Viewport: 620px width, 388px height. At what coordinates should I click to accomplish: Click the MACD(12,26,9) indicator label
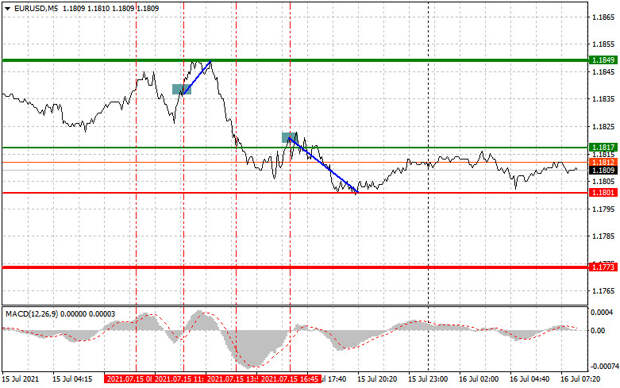point(32,314)
